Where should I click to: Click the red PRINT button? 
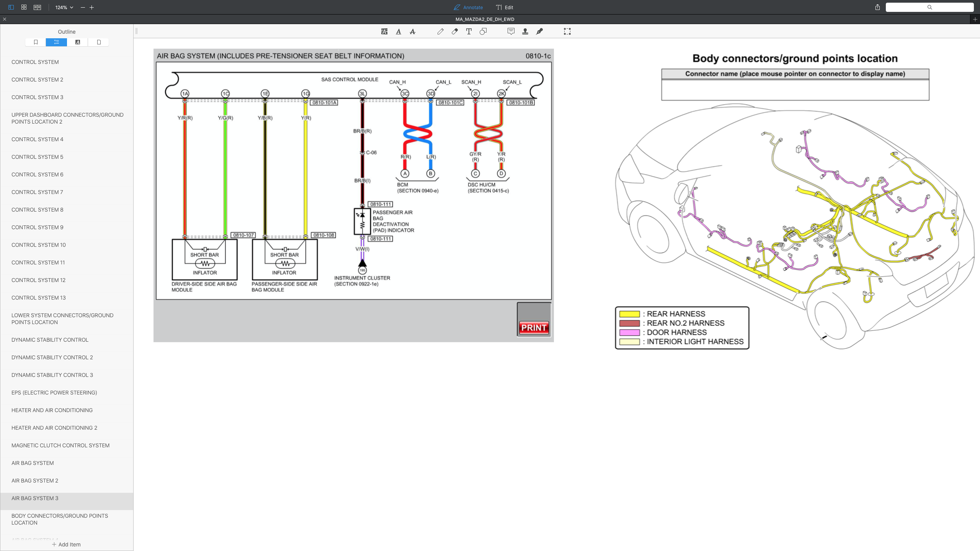[534, 328]
